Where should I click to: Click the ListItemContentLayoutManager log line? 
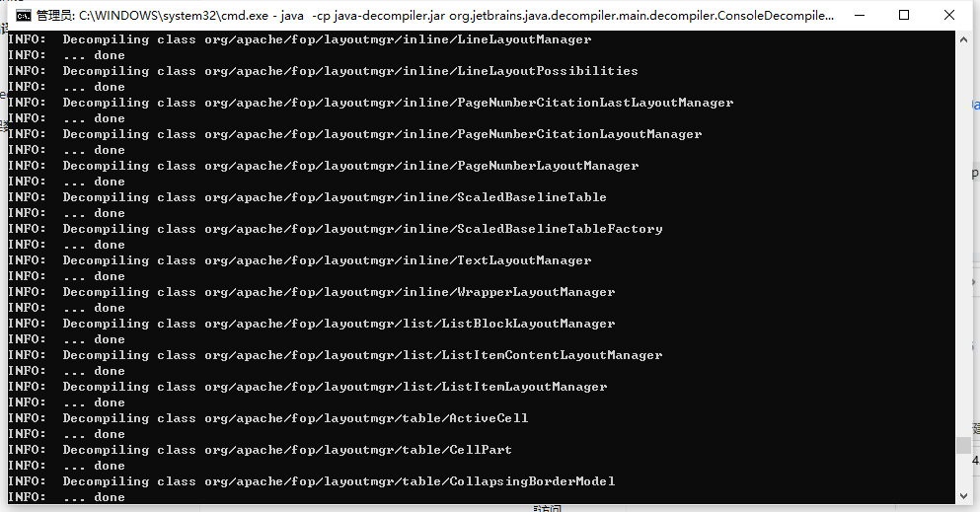pos(335,355)
